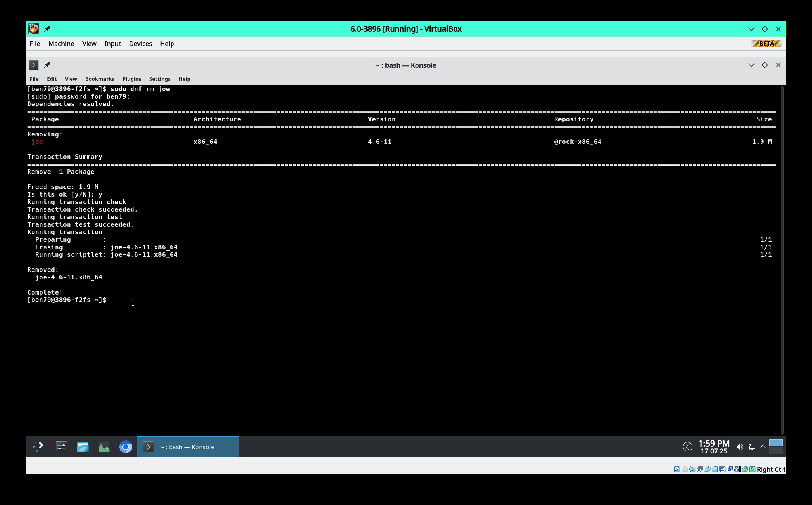Open file manager from guest taskbar
This screenshot has height=505, width=812.
[x=82, y=447]
